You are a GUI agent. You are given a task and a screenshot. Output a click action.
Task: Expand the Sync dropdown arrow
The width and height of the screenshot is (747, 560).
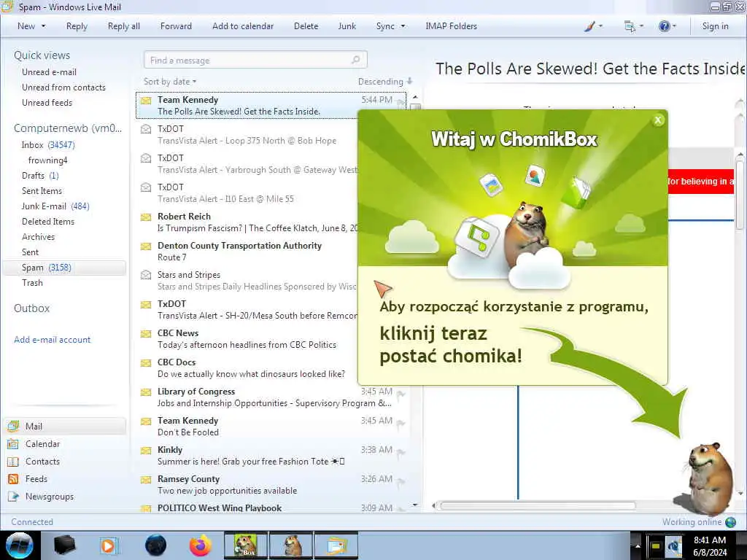click(x=403, y=26)
